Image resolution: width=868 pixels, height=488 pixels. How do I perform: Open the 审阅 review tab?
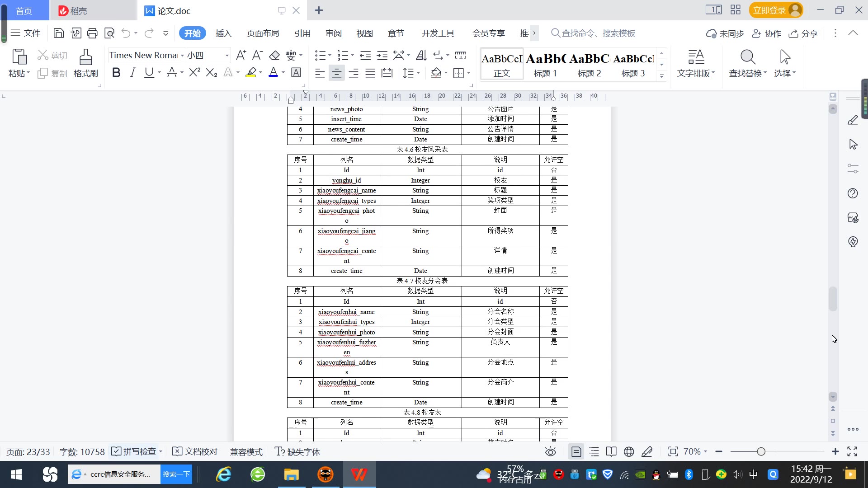pos(334,33)
